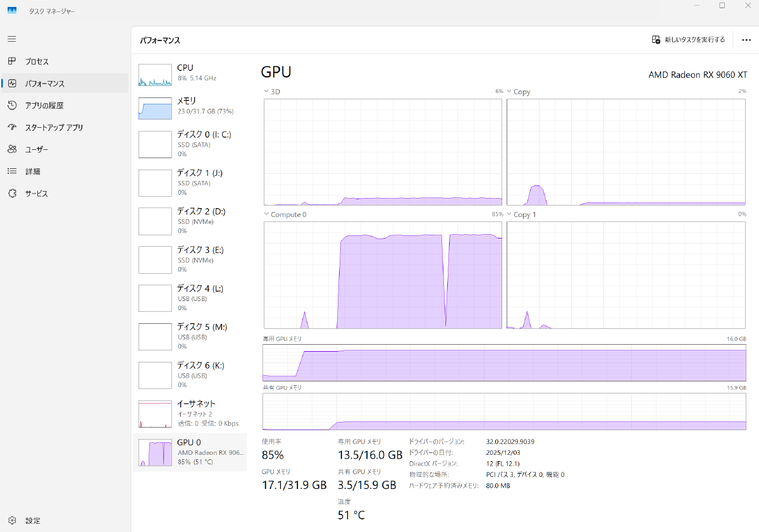Screen dimensions: 759x532
Task: Open the Copy 1 graph selector
Action: tap(510, 214)
